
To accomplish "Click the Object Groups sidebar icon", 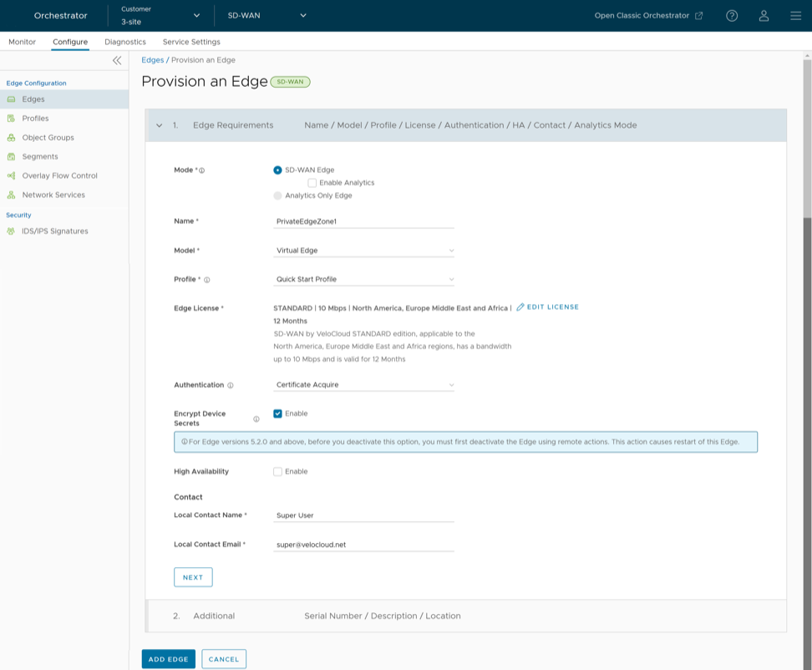I will (12, 138).
